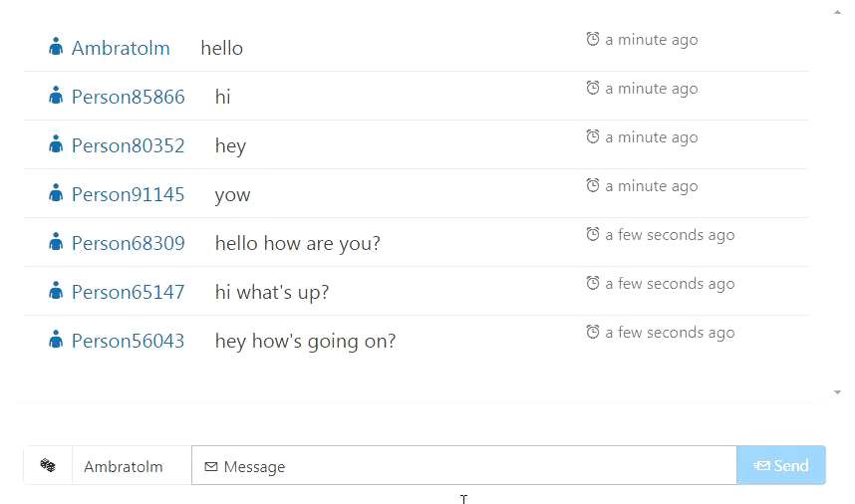Click the clock icon on the hello message
Screen dimensions: 855x504
593,39
